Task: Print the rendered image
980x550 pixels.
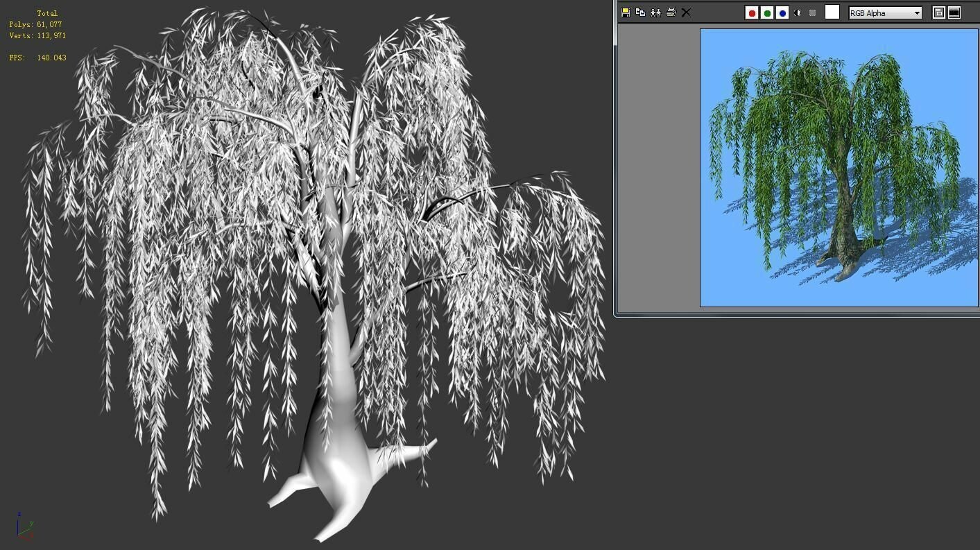Action: [x=670, y=12]
